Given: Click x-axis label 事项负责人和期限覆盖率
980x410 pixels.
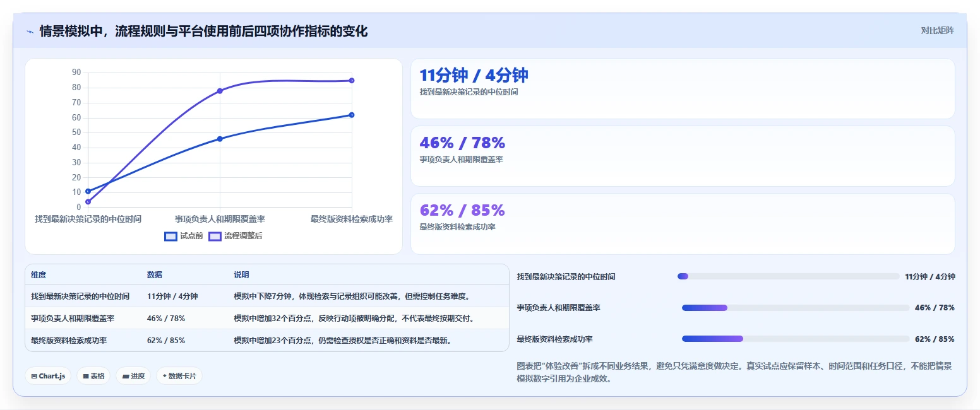Looking at the screenshot, I should 220,219.
